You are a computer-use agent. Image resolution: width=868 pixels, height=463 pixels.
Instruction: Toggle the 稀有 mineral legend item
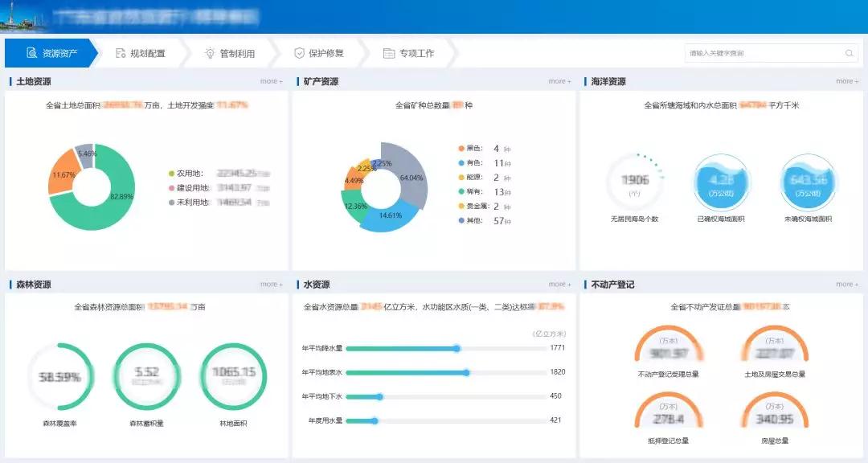pyautogui.click(x=470, y=191)
